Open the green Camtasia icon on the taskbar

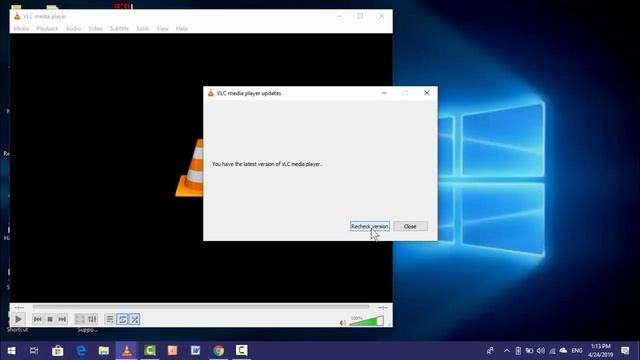click(150, 351)
